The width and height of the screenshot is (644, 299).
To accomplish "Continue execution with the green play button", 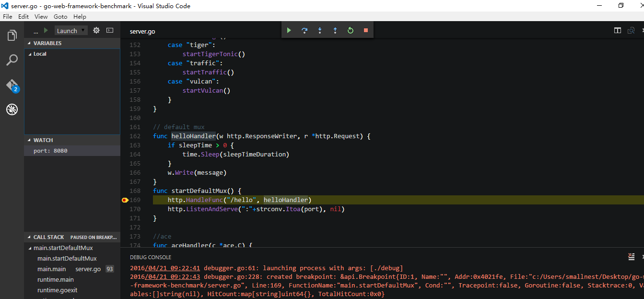I will click(x=289, y=30).
